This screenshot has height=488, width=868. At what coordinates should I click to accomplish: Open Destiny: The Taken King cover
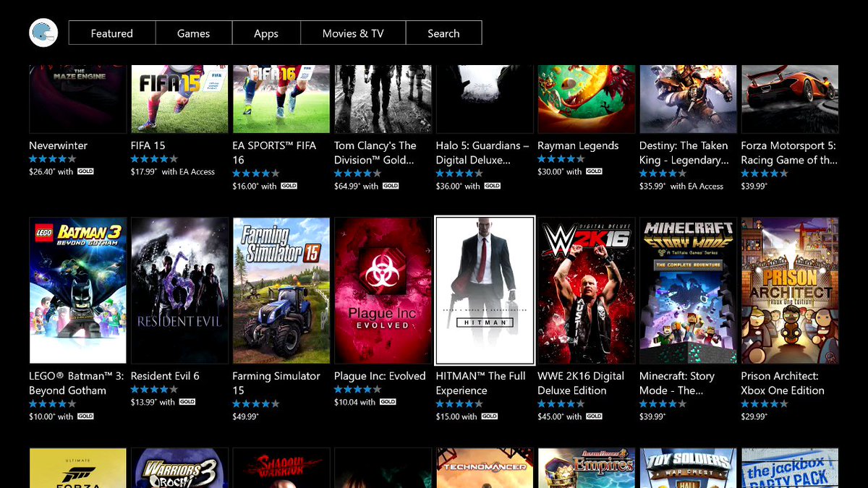click(688, 99)
